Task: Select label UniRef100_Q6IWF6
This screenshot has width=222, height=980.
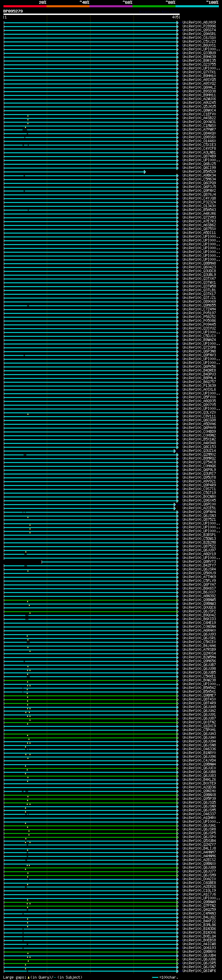Action: [x=199, y=971]
